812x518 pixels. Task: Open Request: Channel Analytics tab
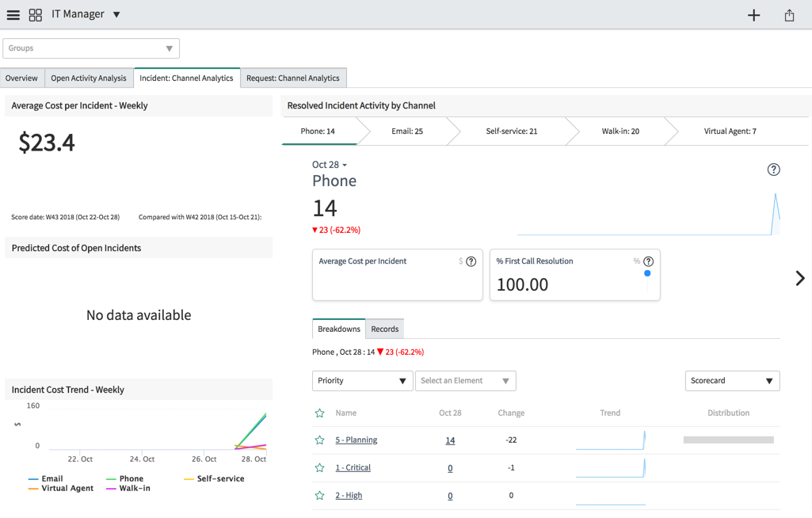tap(293, 78)
